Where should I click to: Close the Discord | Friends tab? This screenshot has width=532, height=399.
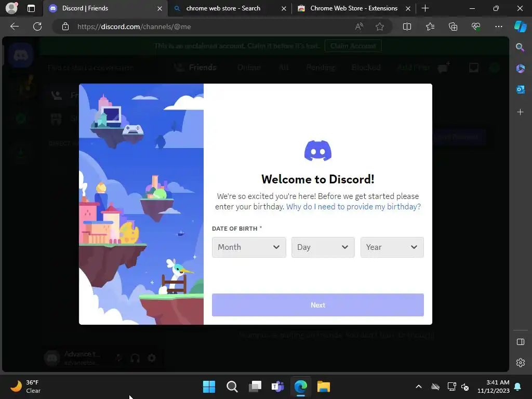(x=159, y=8)
